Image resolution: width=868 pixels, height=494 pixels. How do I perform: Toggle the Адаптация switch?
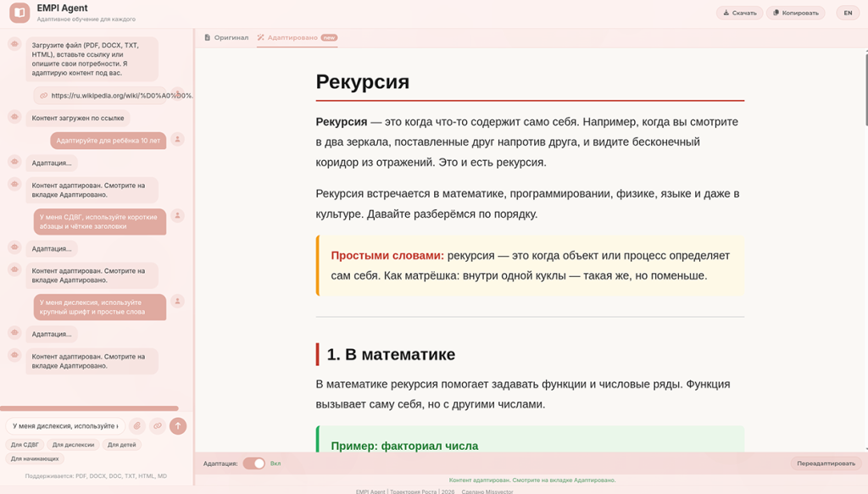tap(253, 463)
